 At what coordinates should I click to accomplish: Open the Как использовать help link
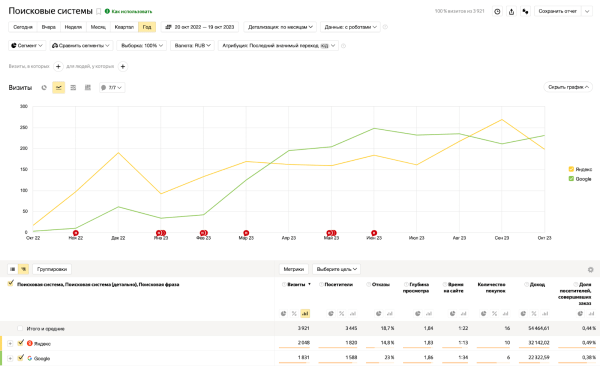point(129,11)
